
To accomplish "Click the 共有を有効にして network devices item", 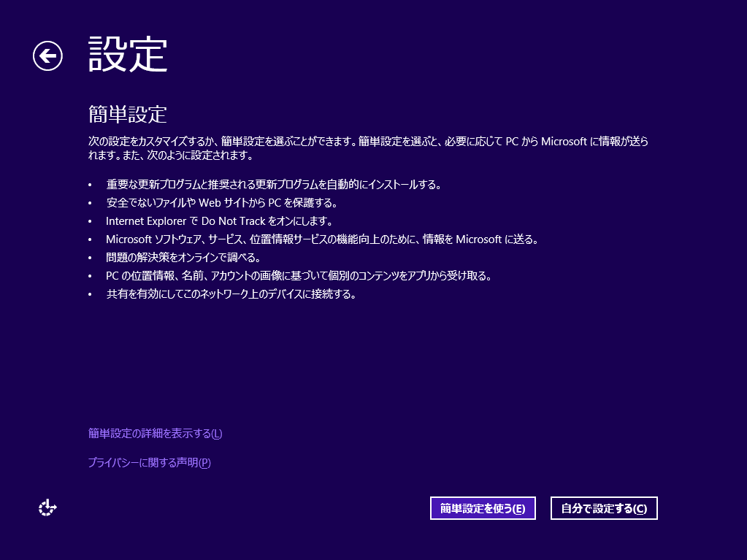I will 231,295.
